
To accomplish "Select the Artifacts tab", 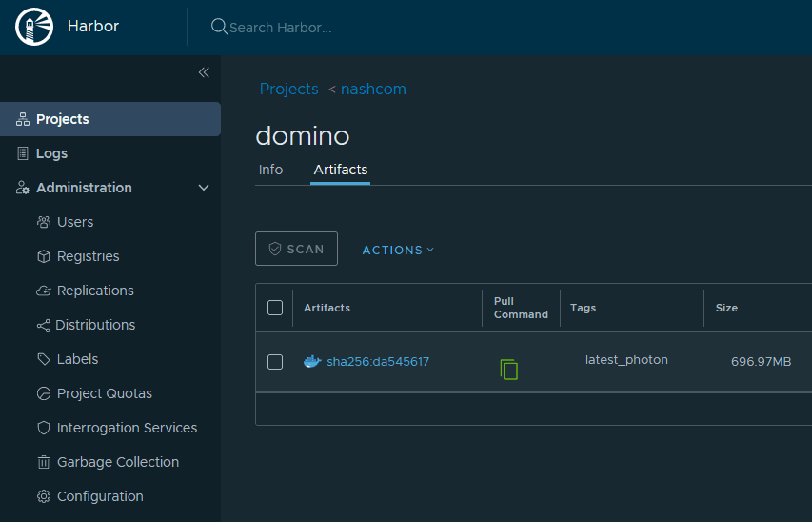I will (x=340, y=170).
